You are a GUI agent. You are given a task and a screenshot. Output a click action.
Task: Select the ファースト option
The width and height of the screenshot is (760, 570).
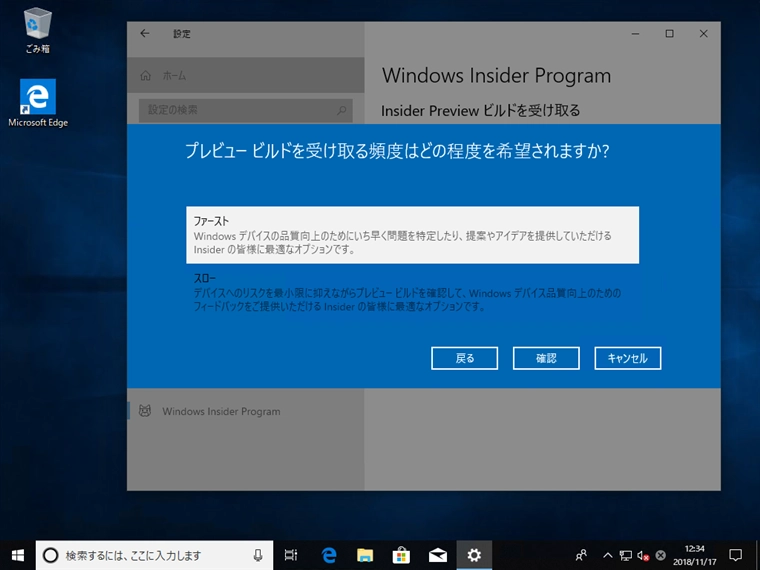pyautogui.click(x=412, y=235)
